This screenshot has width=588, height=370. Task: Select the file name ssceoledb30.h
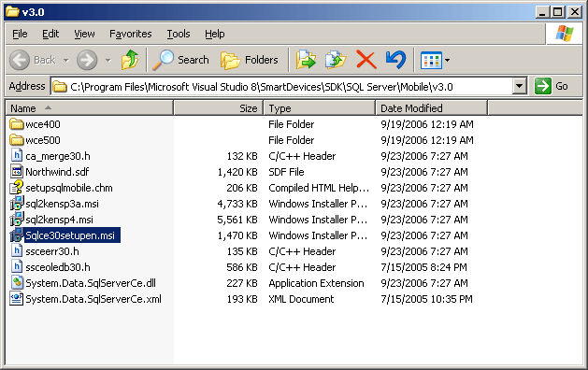coord(58,267)
